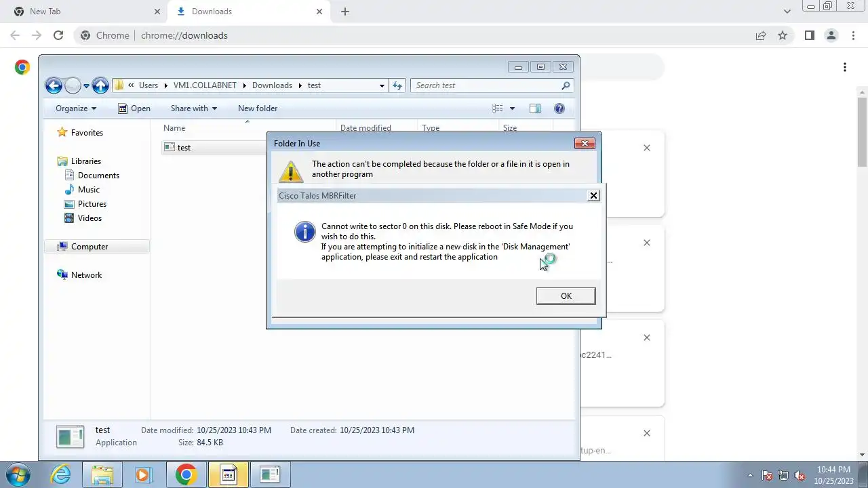Remove the second download entry with X

pos(647,243)
